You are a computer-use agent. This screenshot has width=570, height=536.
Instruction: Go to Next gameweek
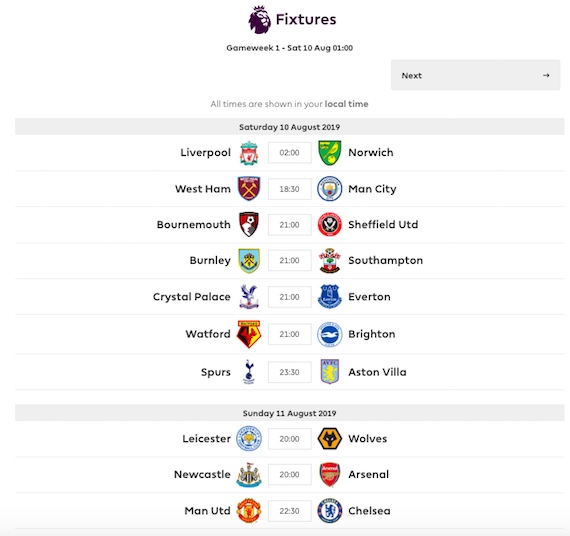pyautogui.click(x=475, y=75)
